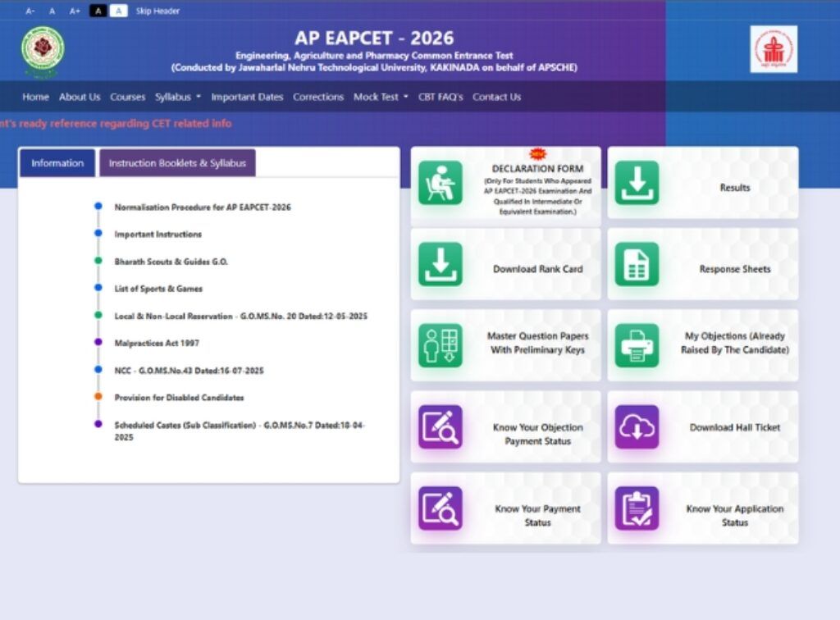Go to Home in navigation bar
The image size is (840, 620).
[x=35, y=97]
